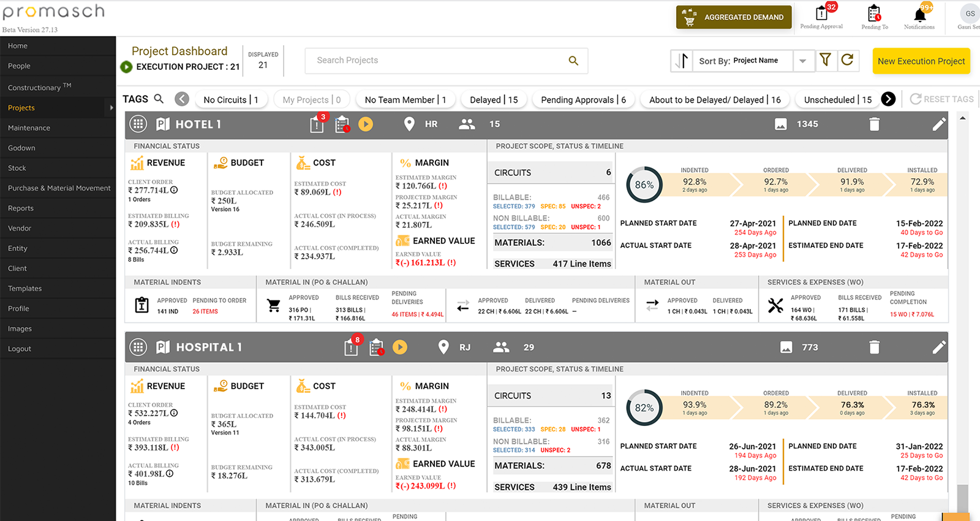Screen dimensions: 980x521
Task: Open Purchase & Material Movement menu
Action: [59, 188]
